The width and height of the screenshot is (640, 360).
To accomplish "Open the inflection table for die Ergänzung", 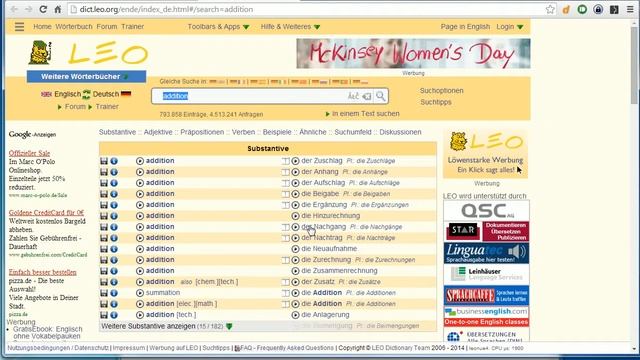I will coord(286,205).
